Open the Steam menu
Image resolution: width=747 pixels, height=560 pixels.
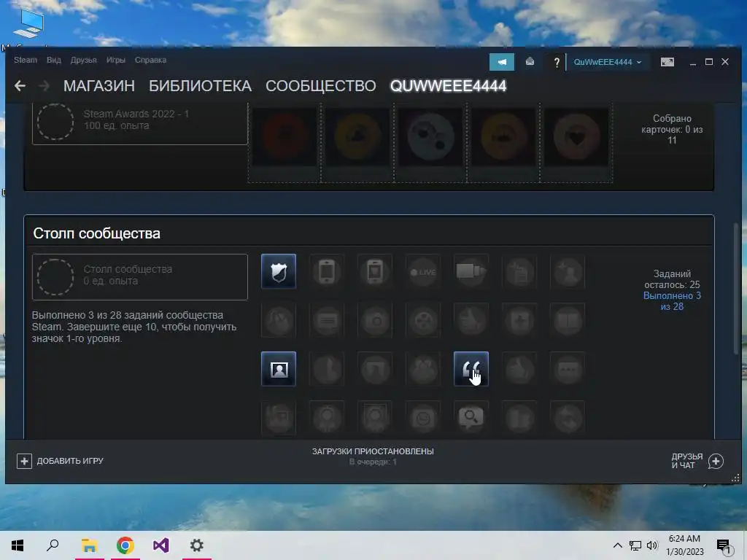pyautogui.click(x=26, y=60)
